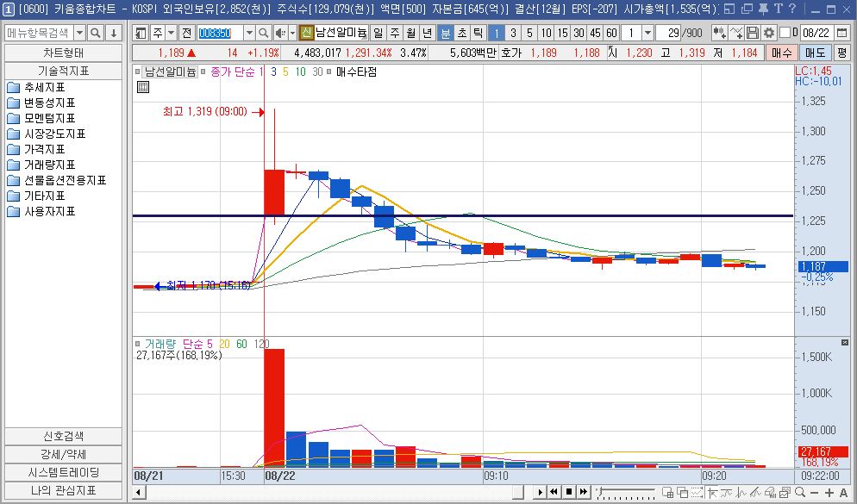The width and height of the screenshot is (857, 504).
Task: Open the menu search dropdown arrow
Action: click(79, 34)
